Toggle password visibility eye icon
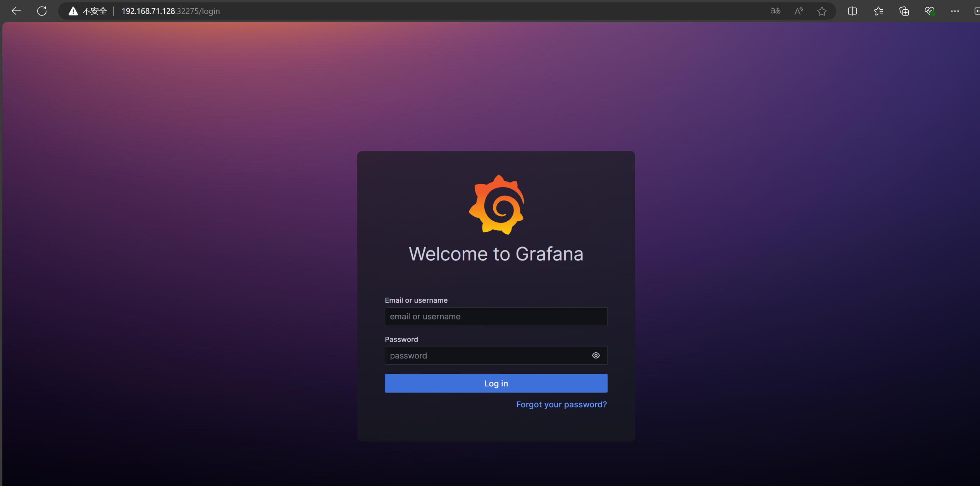The width and height of the screenshot is (980, 486). [x=596, y=355]
